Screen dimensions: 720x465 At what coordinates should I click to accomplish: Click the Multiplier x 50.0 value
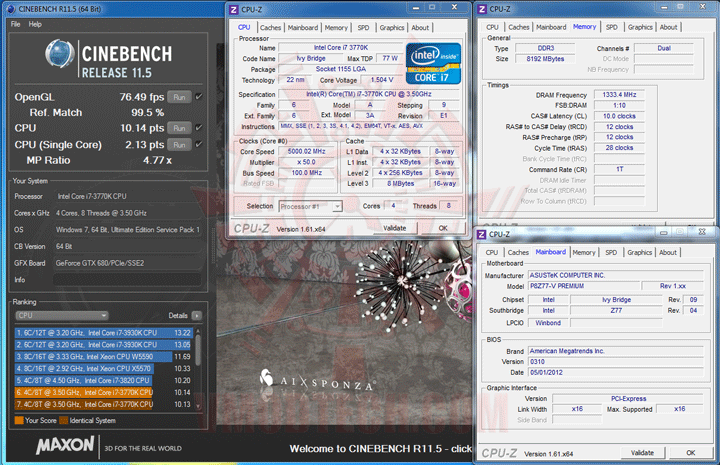click(306, 162)
